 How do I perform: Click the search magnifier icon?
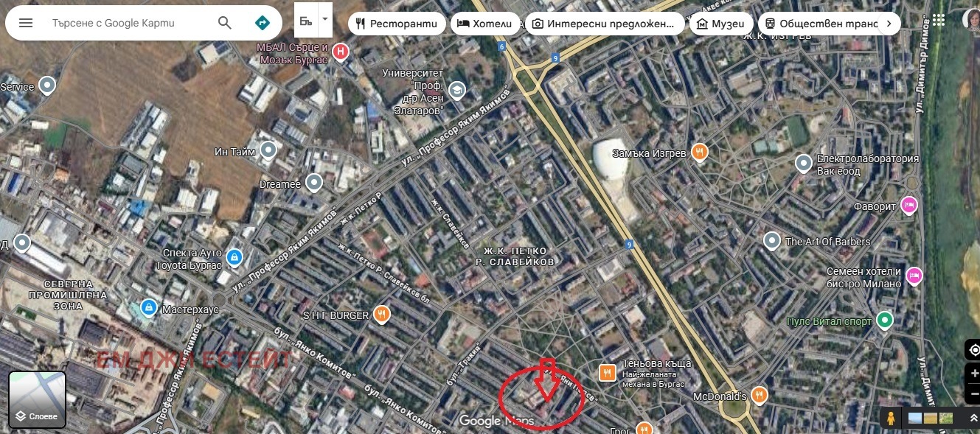(x=225, y=23)
